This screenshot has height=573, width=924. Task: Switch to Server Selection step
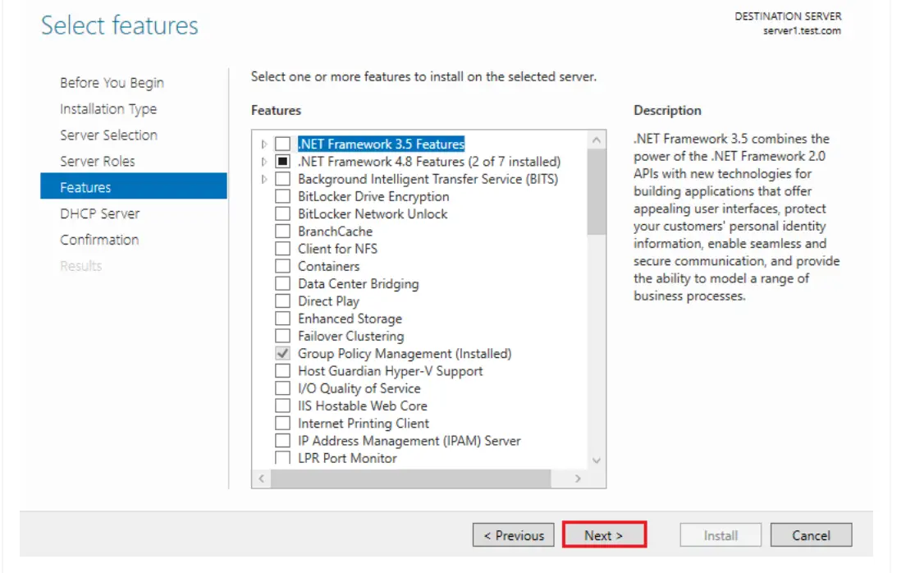[x=108, y=135]
